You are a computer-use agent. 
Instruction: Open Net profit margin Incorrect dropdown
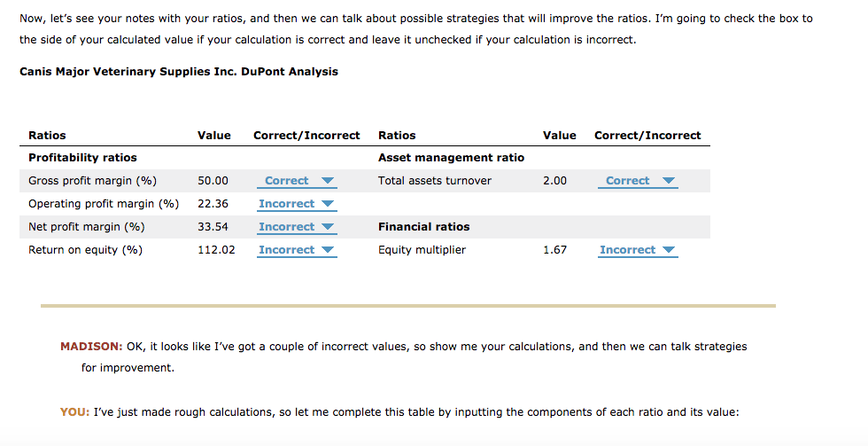pyautogui.click(x=297, y=227)
